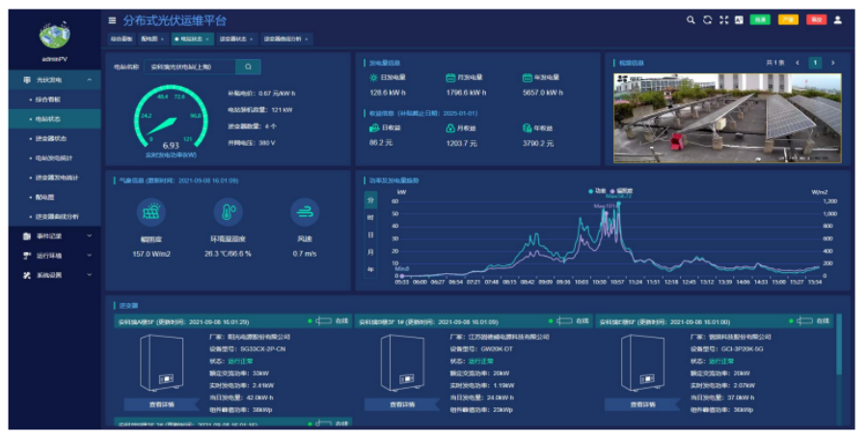The height and width of the screenshot is (441, 868).
Task: Click the 光伏发电 sidebar menu icon
Action: (27, 80)
